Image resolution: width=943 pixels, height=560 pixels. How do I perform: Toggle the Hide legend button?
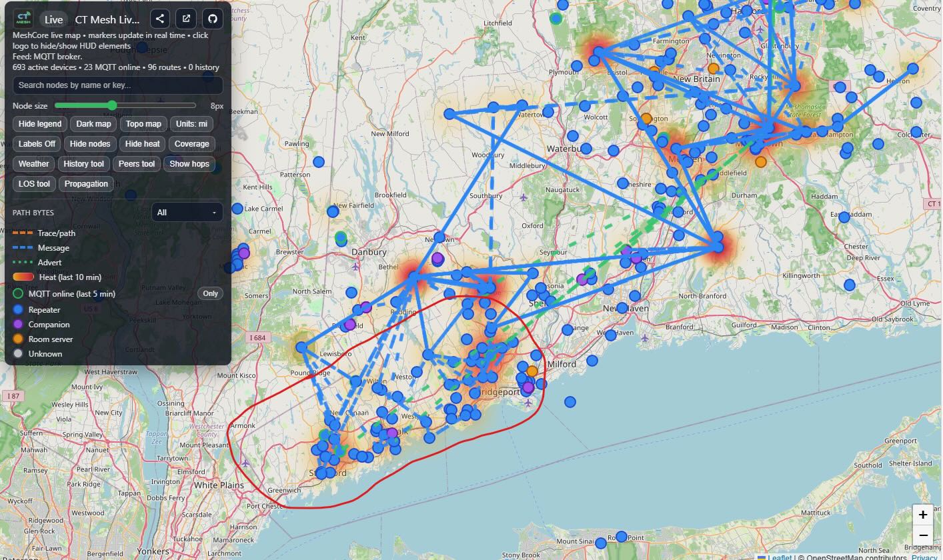tap(40, 124)
